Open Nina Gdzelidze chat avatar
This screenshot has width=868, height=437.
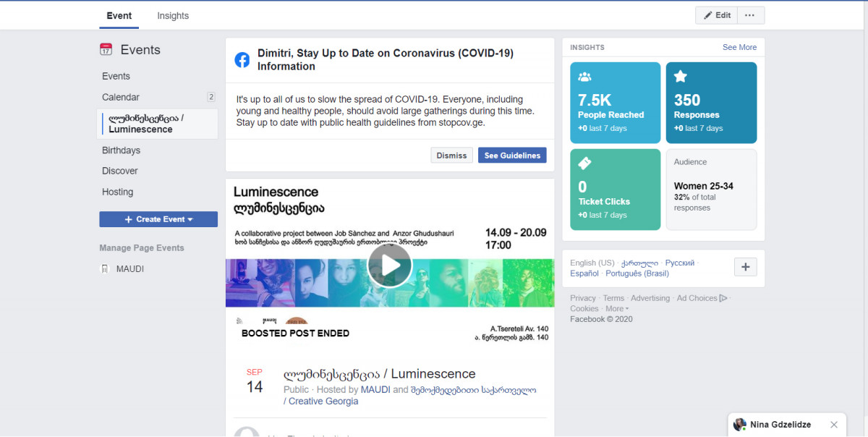click(x=739, y=425)
